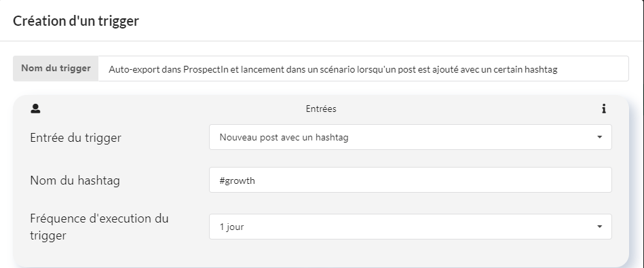Screen dimensions: 644x268
Task: Click into the trigger name text field
Action: [363, 69]
